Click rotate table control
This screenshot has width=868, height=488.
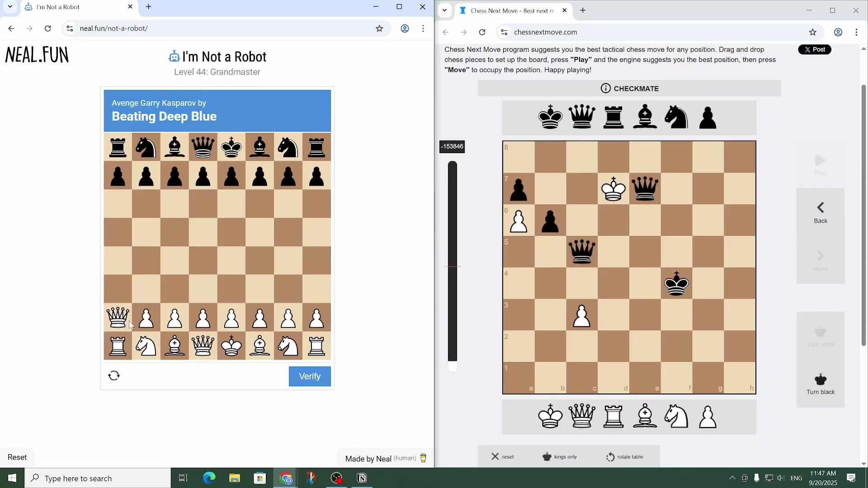click(x=624, y=457)
